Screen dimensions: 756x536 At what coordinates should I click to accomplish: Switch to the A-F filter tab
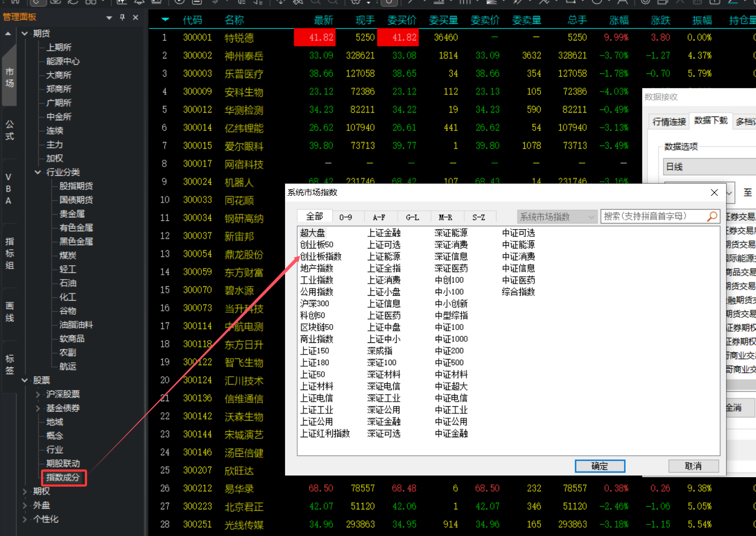point(379,218)
